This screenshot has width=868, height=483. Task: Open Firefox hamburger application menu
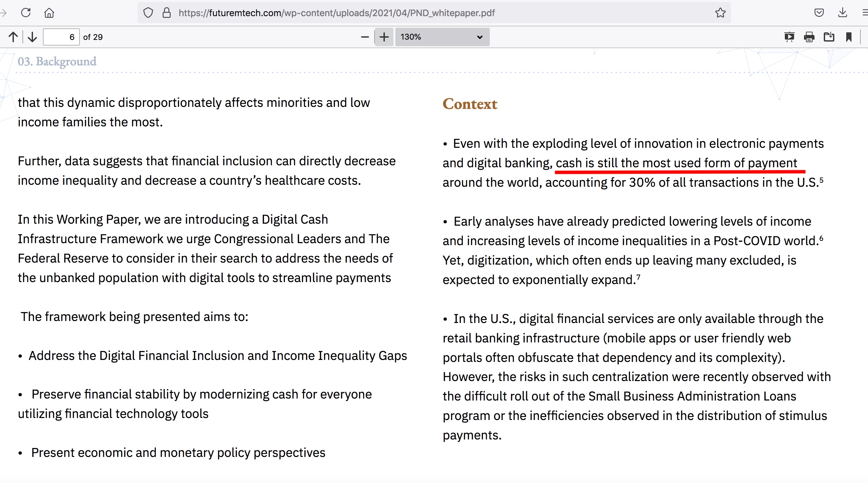865,13
